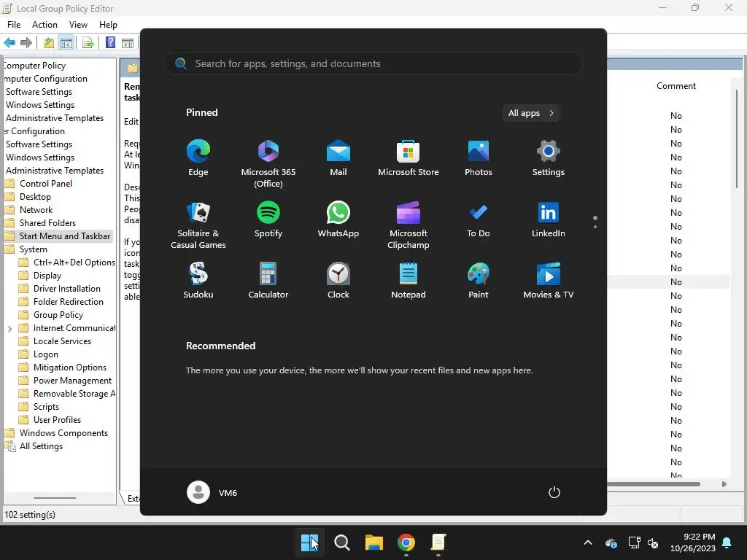The image size is (747, 560).
Task: Open Movies & TV app
Action: [x=549, y=281]
